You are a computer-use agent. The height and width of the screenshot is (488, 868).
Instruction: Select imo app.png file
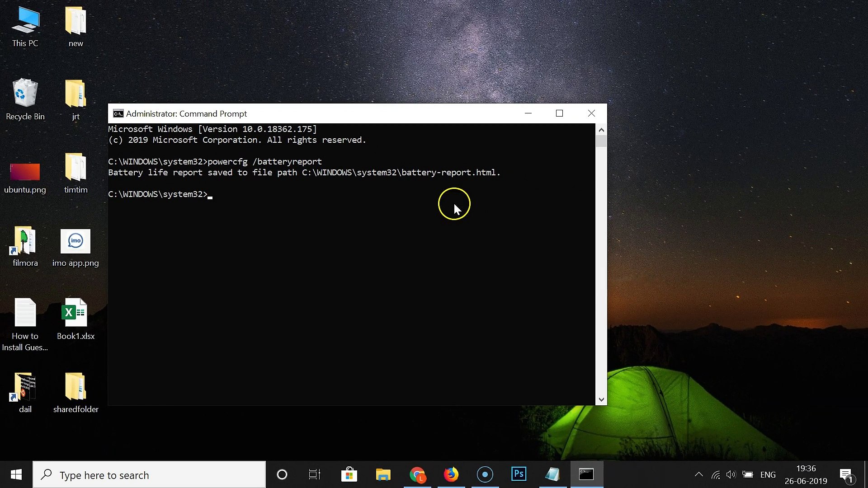pos(75,248)
